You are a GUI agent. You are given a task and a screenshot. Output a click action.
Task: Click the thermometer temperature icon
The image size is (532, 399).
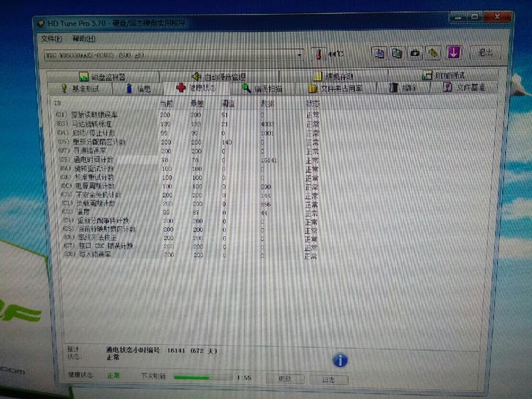click(x=319, y=54)
